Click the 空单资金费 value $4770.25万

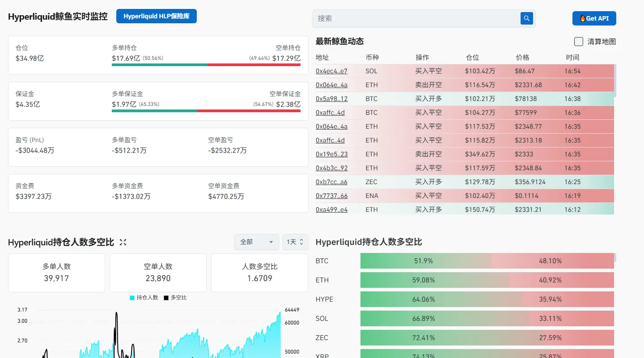pyautogui.click(x=226, y=197)
